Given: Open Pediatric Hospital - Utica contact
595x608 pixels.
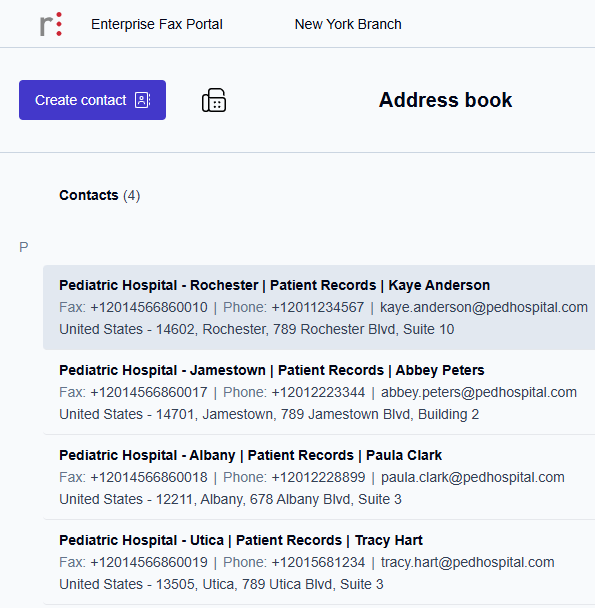Looking at the screenshot, I should coord(319,562).
